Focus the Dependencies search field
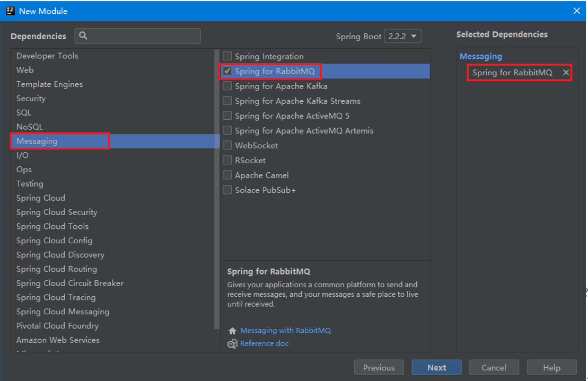 (x=138, y=36)
